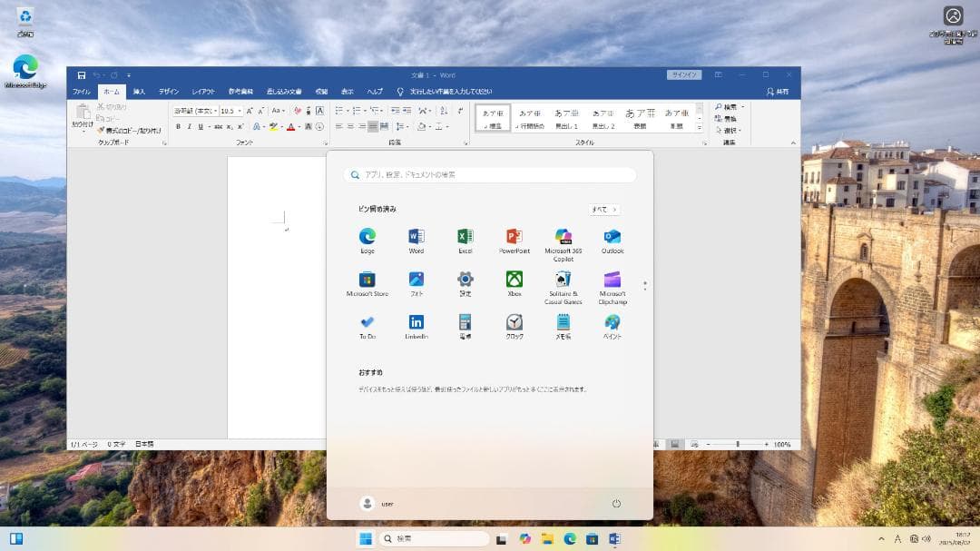Viewport: 980px width, 551px height.
Task: Open the 電卓 calculator app
Action: coord(465,322)
